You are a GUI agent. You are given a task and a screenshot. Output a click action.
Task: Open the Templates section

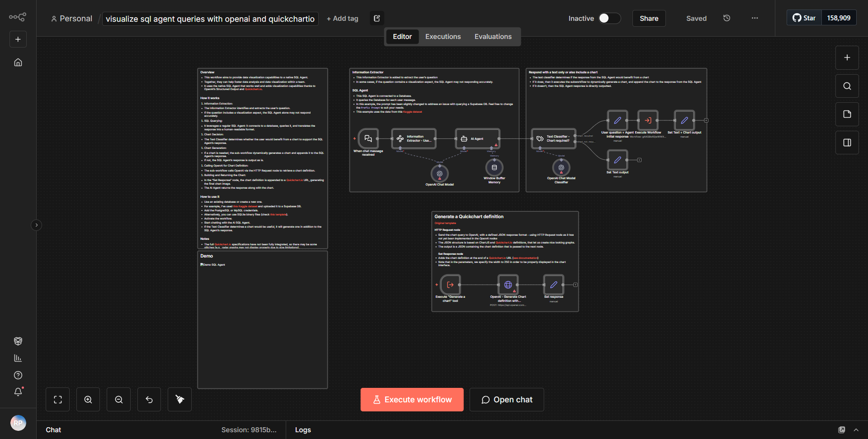point(18,341)
